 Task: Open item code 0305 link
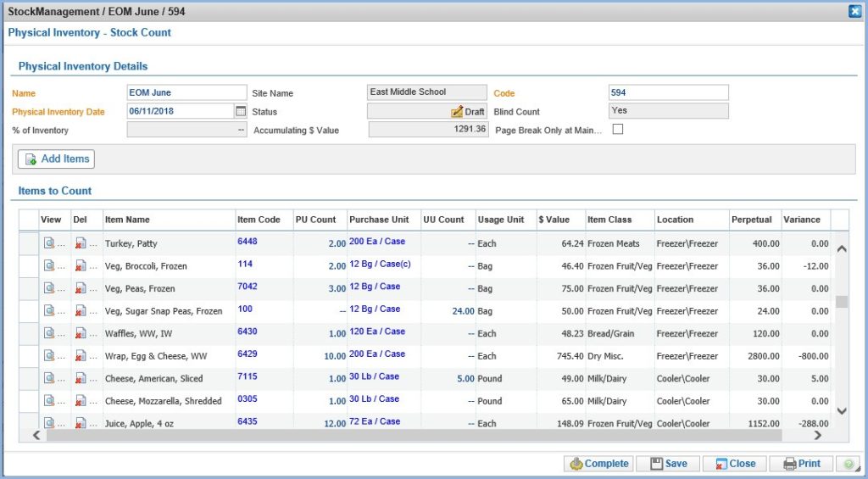(x=248, y=398)
